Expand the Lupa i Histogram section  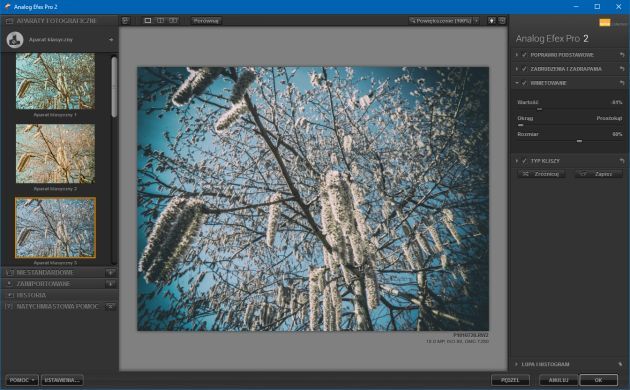(x=517, y=364)
